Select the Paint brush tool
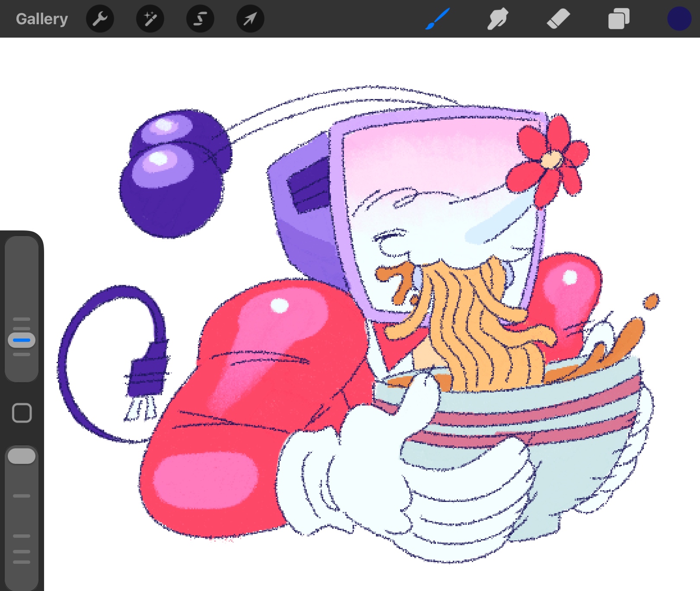 point(438,19)
